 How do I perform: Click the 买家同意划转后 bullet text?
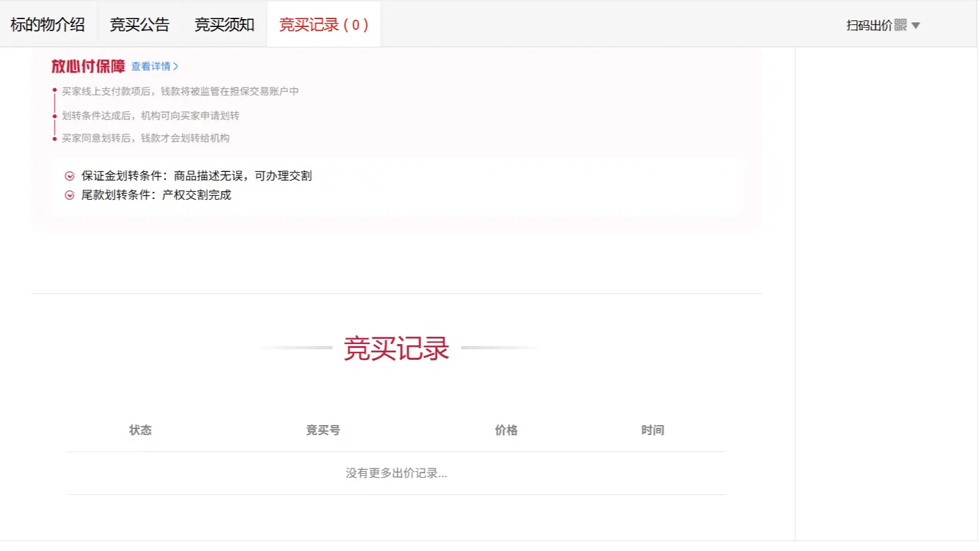click(x=146, y=138)
